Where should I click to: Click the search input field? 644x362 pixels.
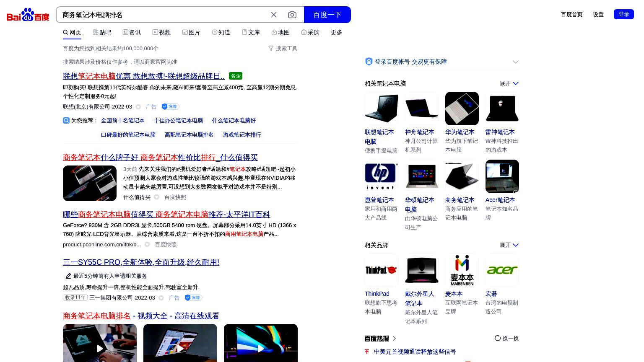click(164, 15)
